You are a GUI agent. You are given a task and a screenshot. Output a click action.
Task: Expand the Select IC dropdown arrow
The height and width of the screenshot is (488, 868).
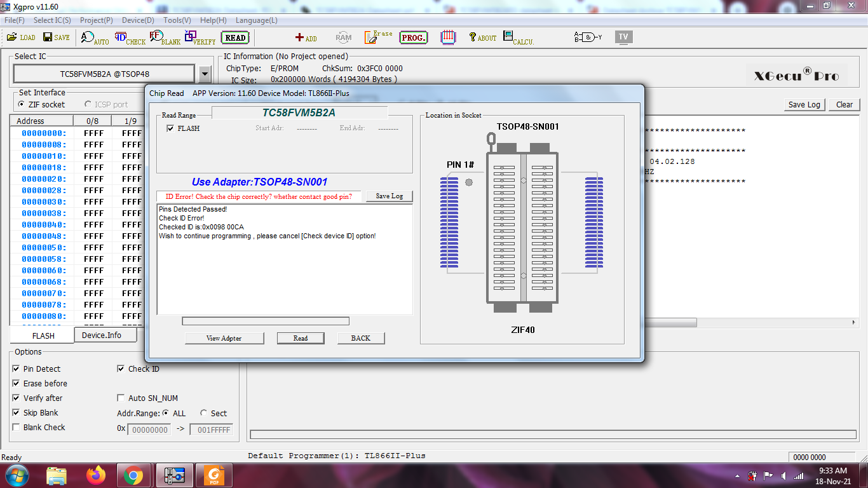pyautogui.click(x=204, y=74)
